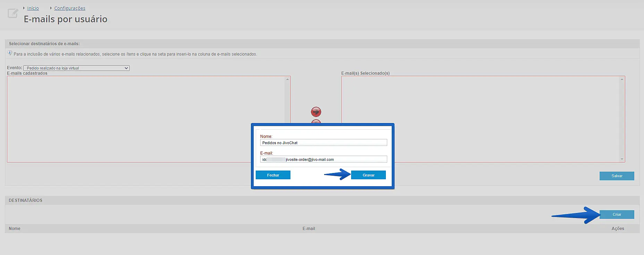644x255 pixels.
Task: Click the red right-arrow transfer button
Action: coord(316,112)
